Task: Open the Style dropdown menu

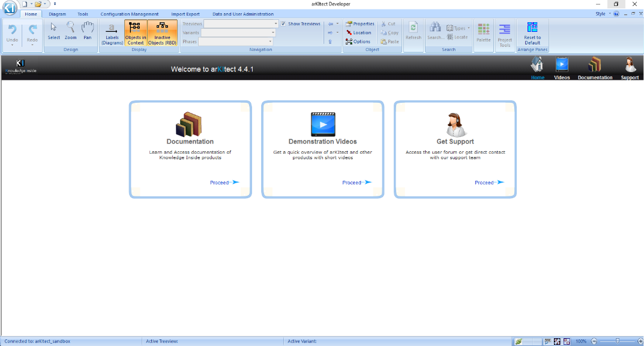Action: click(603, 14)
